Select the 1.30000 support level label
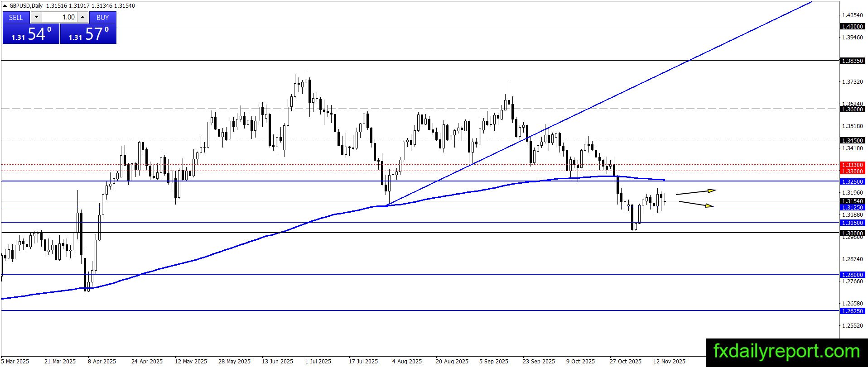868x367 pixels. (852, 233)
